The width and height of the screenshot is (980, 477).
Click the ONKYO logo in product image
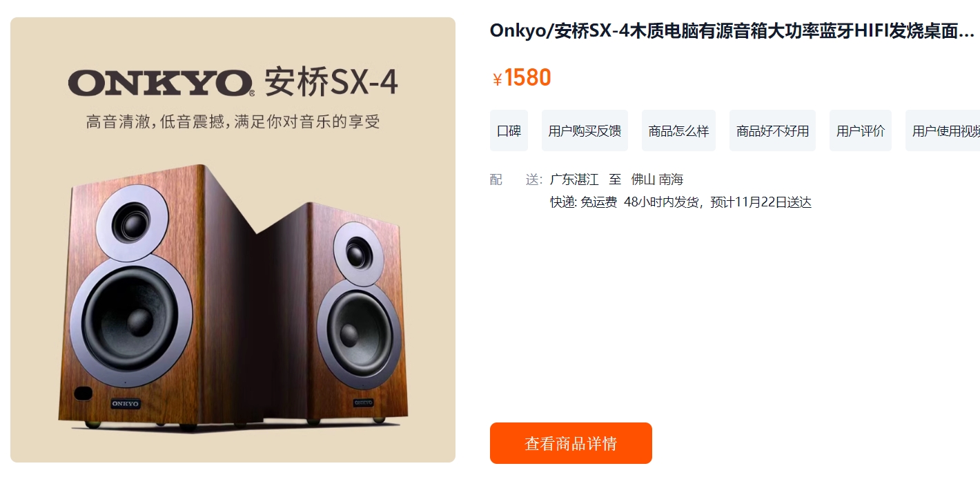coord(161,83)
